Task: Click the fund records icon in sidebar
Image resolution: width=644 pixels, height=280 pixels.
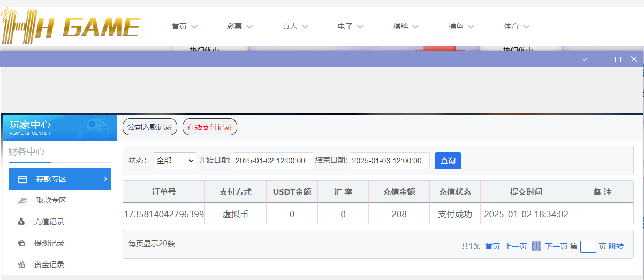Action: pyautogui.click(x=21, y=264)
